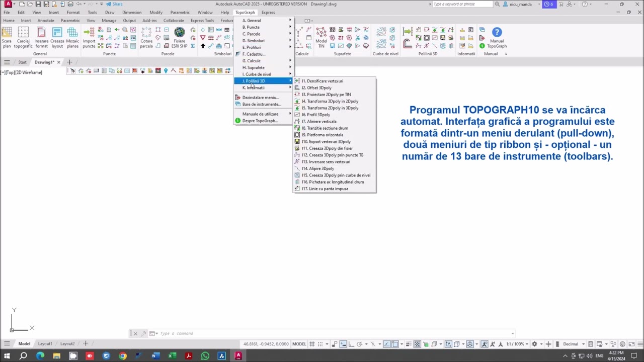644x362 pixels.
Task: Toggle drawing grid display in status bar
Action: [x=312, y=344]
